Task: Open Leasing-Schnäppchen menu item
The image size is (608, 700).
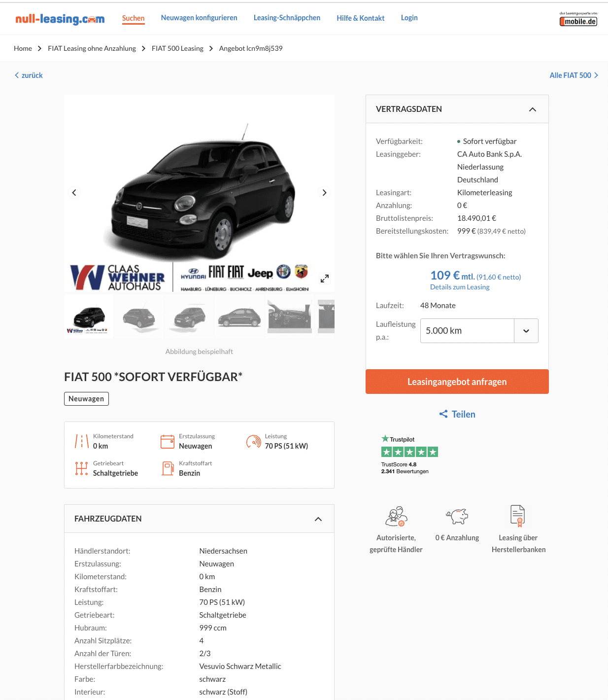Action: tap(287, 18)
